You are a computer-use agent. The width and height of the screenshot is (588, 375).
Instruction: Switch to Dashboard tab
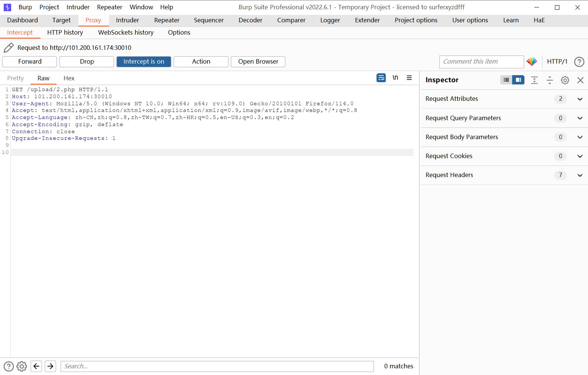click(22, 20)
